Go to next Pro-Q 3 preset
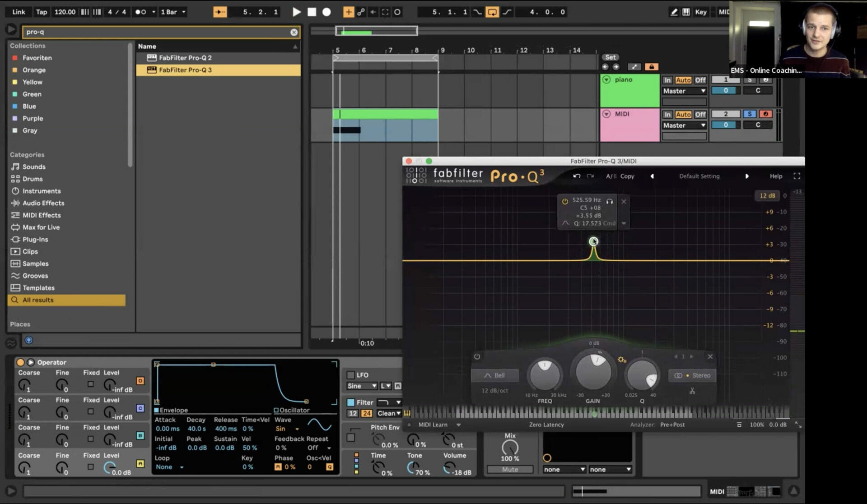 point(746,176)
